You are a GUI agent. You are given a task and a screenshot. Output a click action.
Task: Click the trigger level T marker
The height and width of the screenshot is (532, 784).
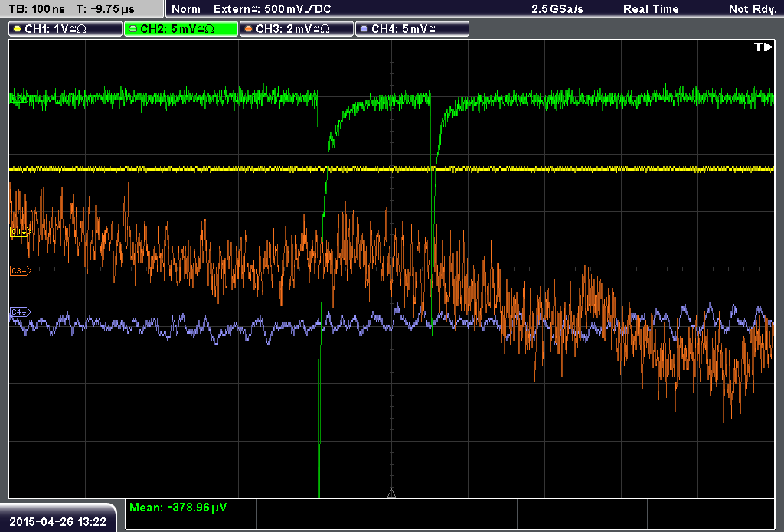coord(763,47)
